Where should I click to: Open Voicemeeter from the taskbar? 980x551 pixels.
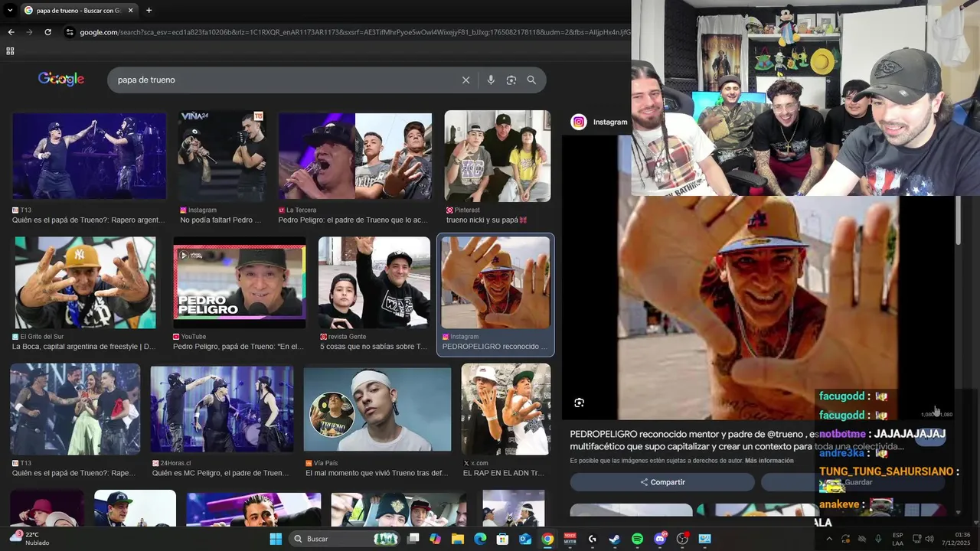570,539
